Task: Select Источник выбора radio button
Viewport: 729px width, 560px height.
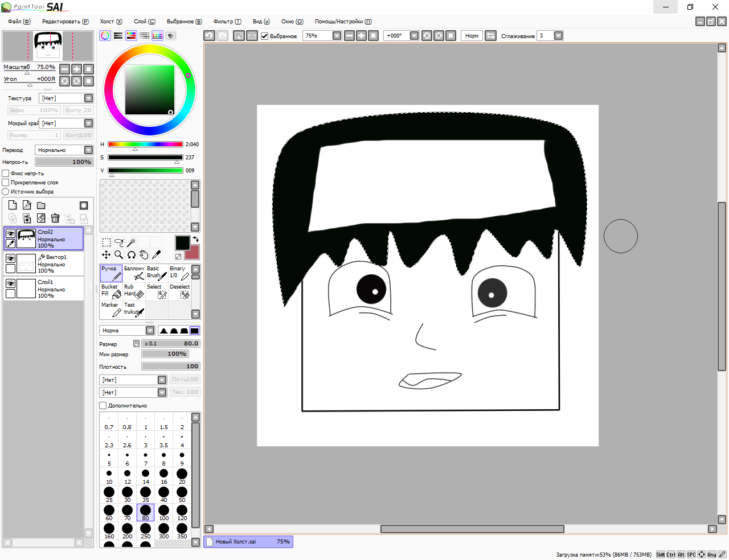Action: (6, 192)
